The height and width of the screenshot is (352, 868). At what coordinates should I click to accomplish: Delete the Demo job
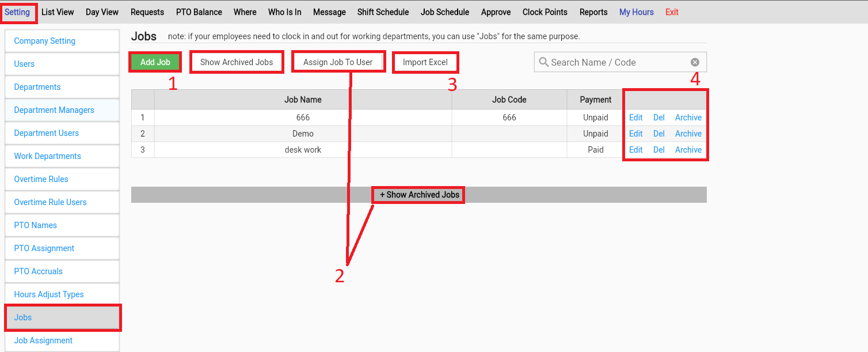(659, 134)
